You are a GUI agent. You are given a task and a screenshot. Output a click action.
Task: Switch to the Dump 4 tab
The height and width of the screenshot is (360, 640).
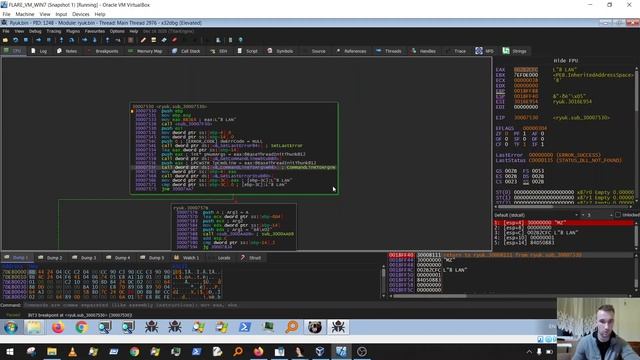point(119,258)
